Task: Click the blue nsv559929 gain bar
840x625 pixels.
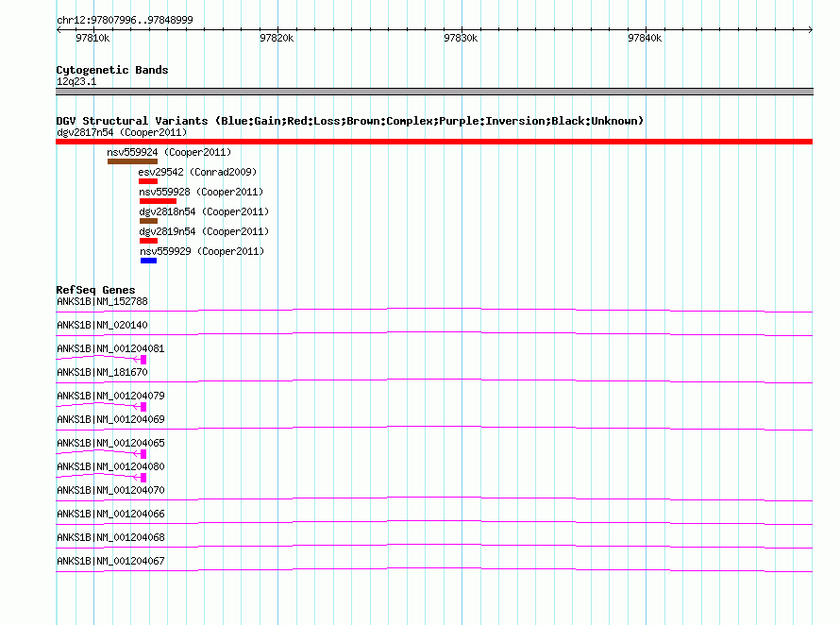Action: pyautogui.click(x=148, y=261)
